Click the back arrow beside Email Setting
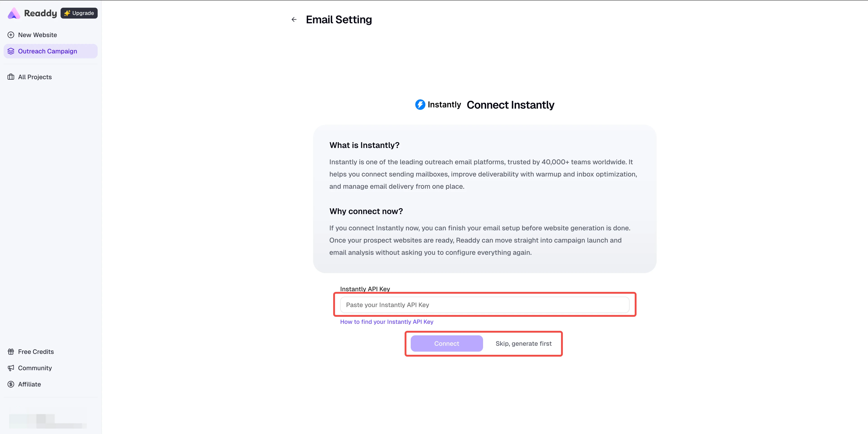Screen dimensions: 868x434 pos(294,19)
